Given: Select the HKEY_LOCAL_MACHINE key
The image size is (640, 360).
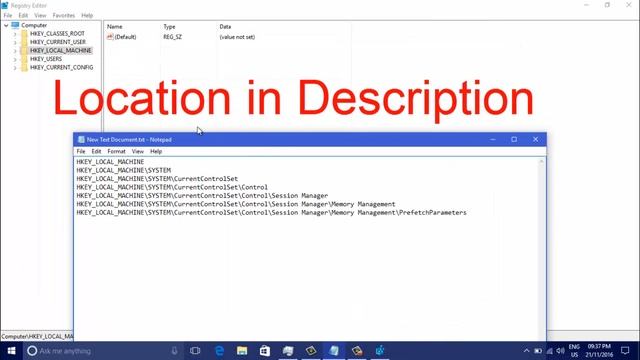Looking at the screenshot, I should [60, 50].
